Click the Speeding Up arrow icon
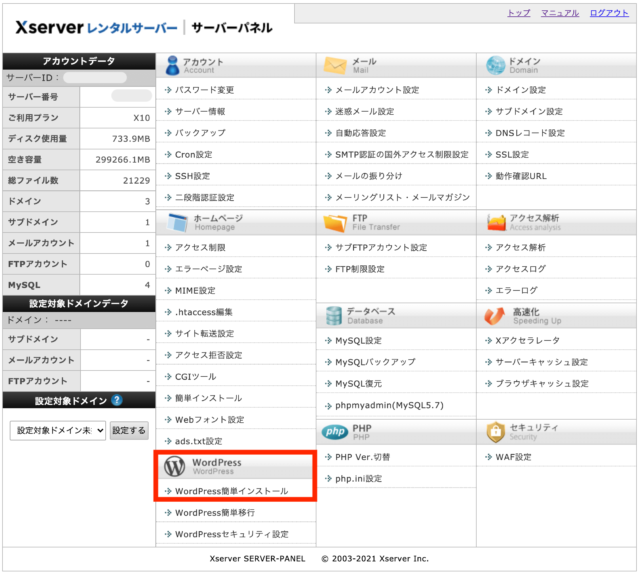The width and height of the screenshot is (640, 574). [494, 316]
